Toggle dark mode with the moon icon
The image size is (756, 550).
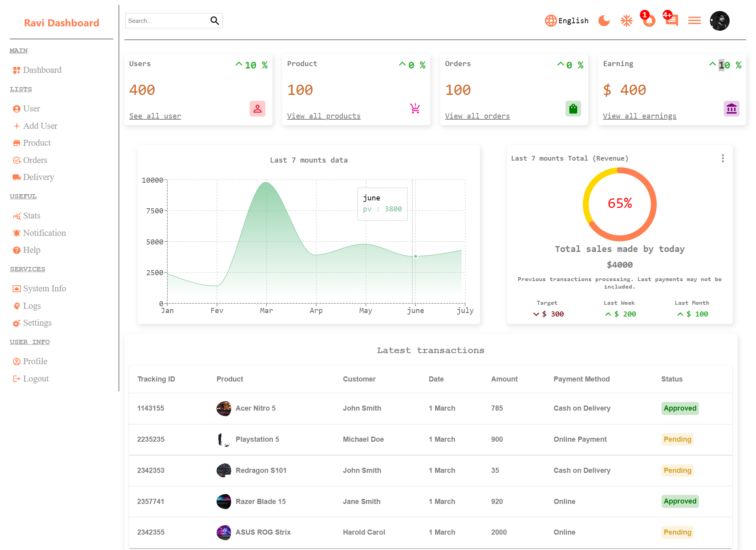point(604,20)
